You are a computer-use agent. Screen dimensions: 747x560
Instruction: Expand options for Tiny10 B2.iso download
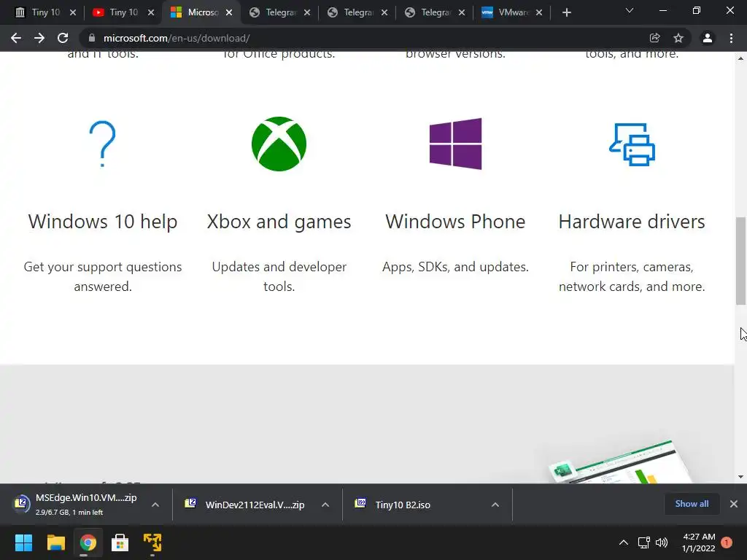pyautogui.click(x=495, y=505)
